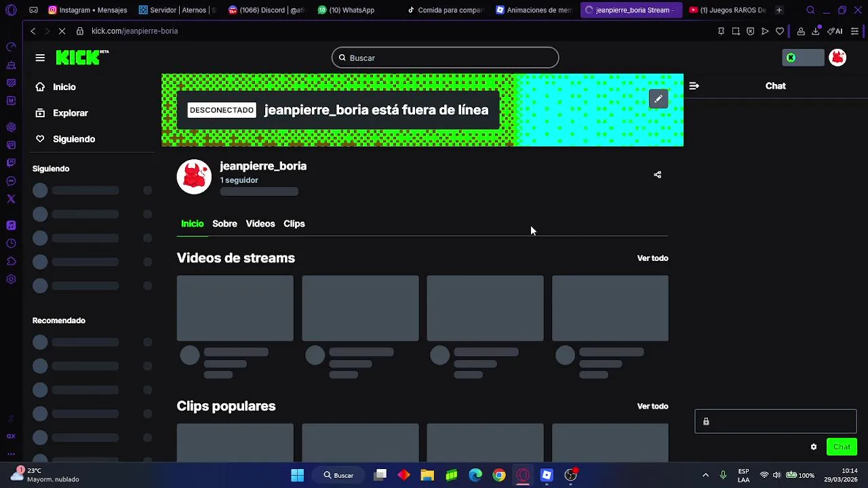
Task: Open a new browser tab
Action: 779,10
